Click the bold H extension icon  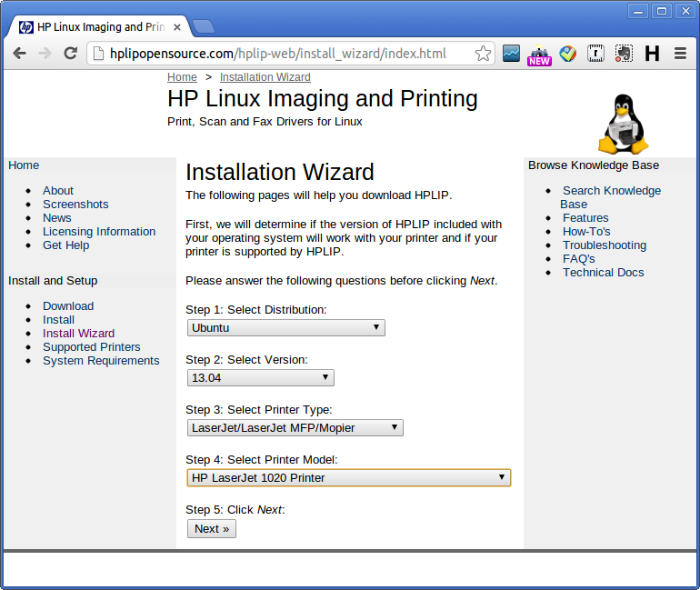point(652,54)
